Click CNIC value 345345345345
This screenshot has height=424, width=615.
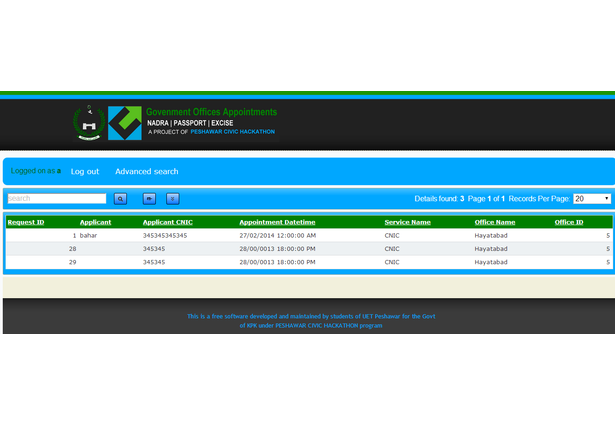(165, 235)
